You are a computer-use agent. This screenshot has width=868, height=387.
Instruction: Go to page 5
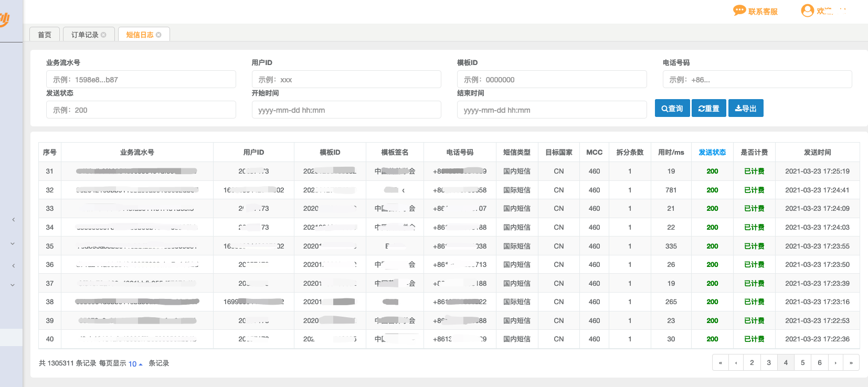802,362
